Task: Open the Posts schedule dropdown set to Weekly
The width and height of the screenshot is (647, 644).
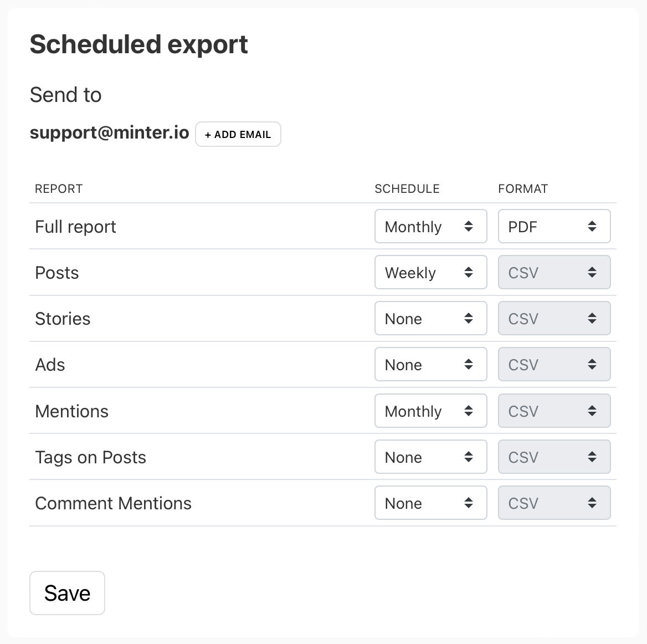Action: click(430, 272)
